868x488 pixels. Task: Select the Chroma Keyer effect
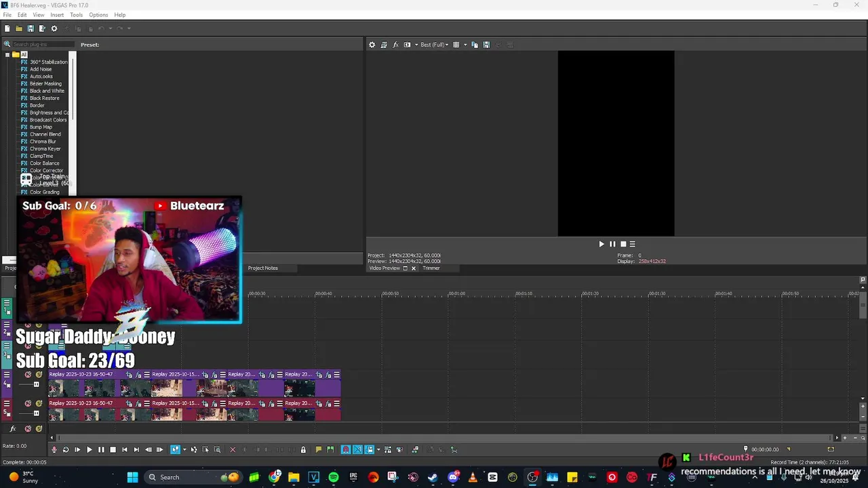pos(45,149)
